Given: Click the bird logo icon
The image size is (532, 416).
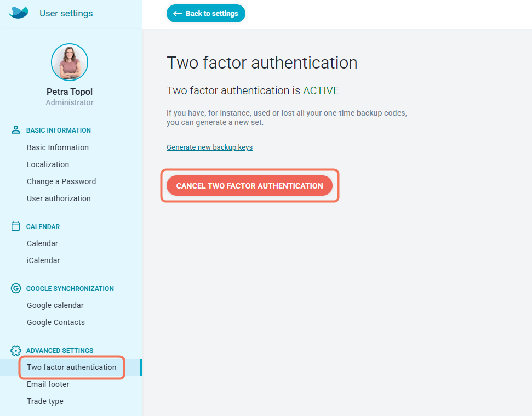Looking at the screenshot, I should [x=19, y=13].
